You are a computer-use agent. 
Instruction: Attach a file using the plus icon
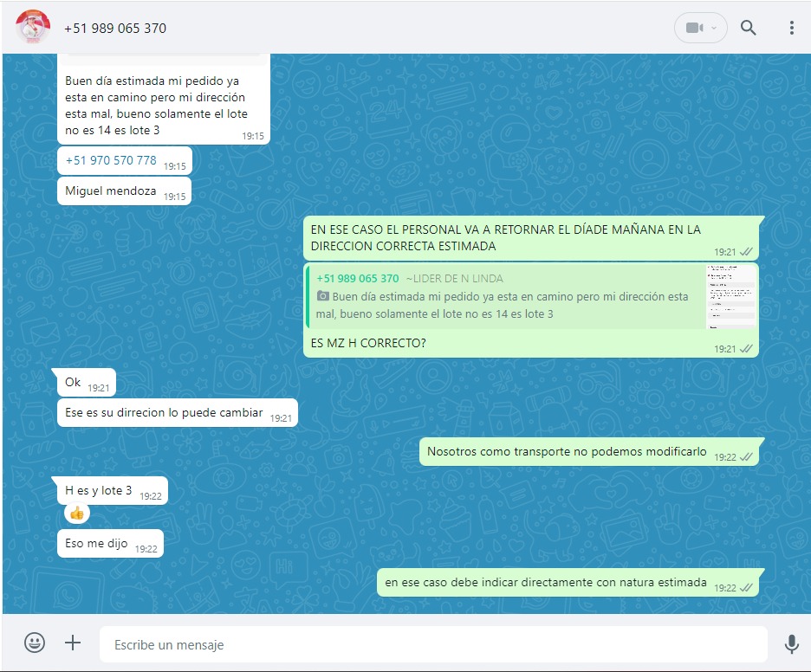[73, 643]
